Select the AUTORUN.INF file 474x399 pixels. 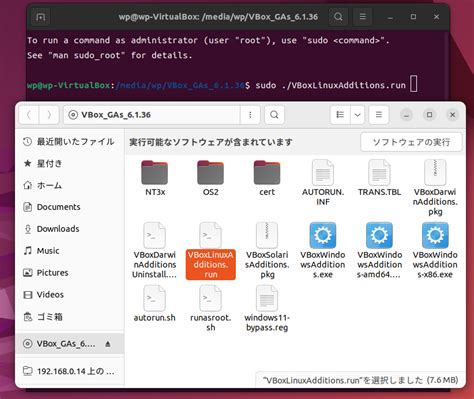(x=323, y=183)
